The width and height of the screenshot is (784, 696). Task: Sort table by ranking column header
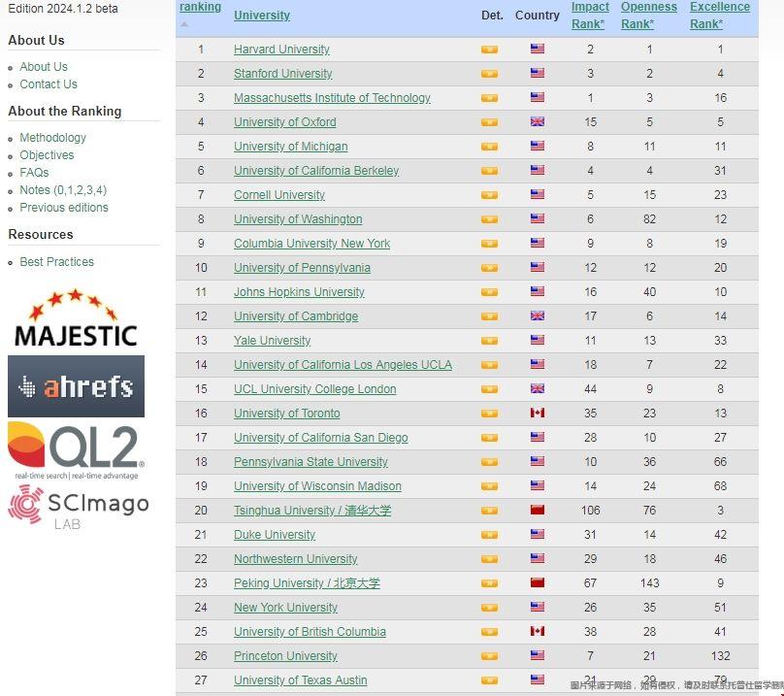200,8
